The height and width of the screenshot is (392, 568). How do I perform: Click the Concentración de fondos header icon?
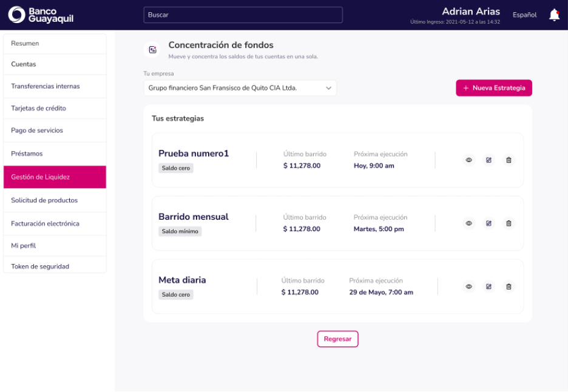152,50
